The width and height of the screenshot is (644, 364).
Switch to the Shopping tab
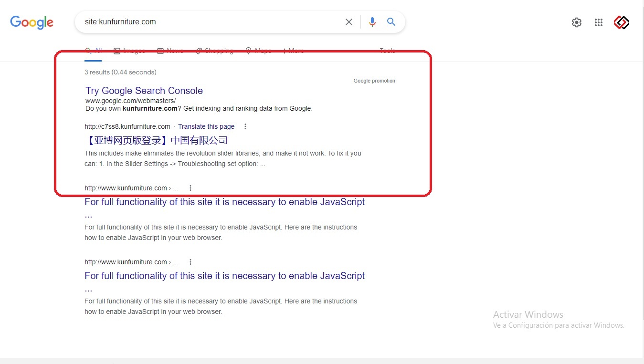pos(214,51)
